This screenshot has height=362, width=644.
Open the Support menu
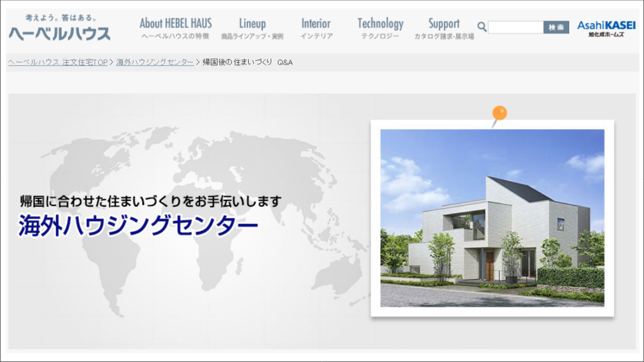coord(444,28)
